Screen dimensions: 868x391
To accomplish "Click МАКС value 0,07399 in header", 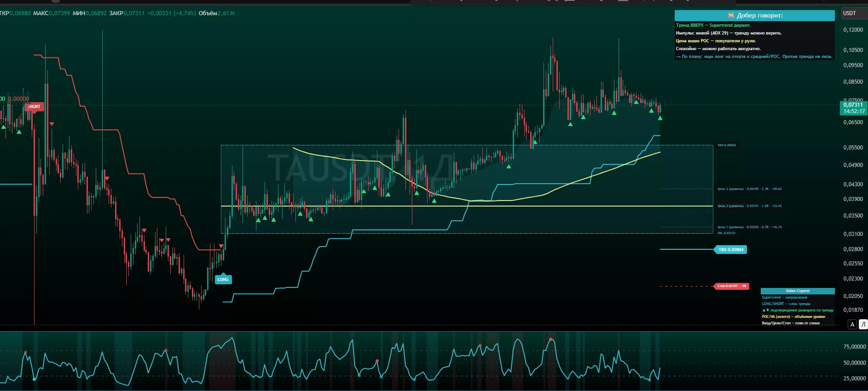I will (x=59, y=13).
